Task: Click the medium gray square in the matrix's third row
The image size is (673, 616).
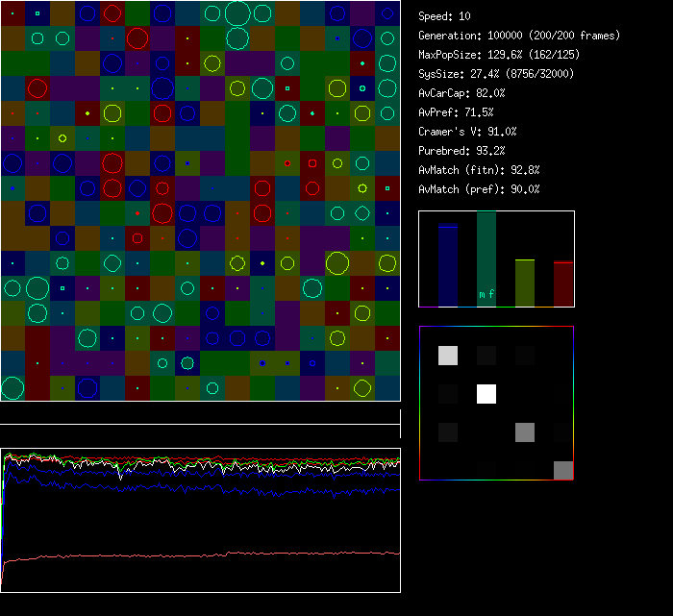Action: 525,432
